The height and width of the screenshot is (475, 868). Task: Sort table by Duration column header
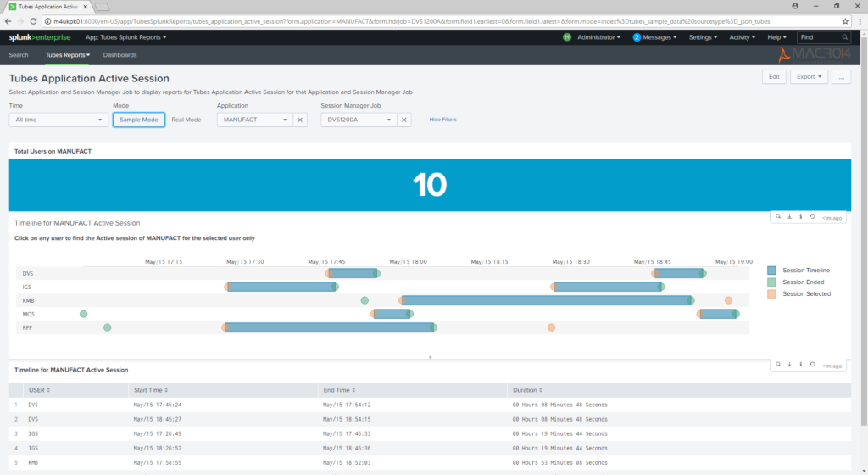527,390
